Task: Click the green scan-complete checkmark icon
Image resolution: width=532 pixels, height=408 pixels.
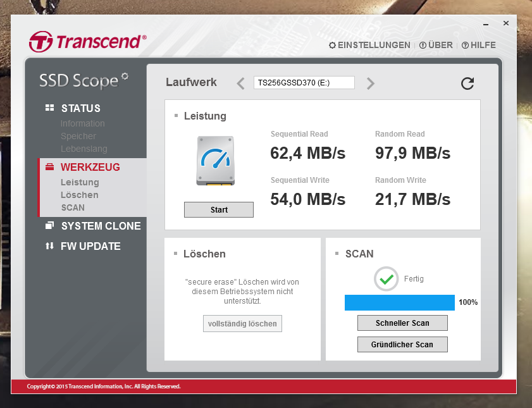Action: pos(386,279)
